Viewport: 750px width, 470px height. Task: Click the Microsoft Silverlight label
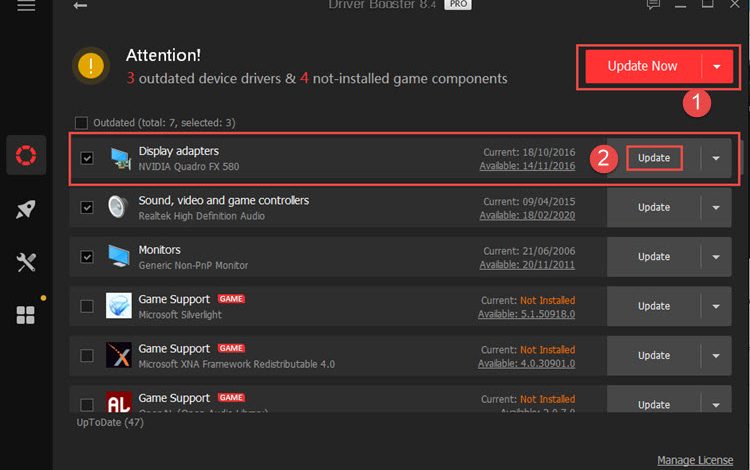point(180,315)
